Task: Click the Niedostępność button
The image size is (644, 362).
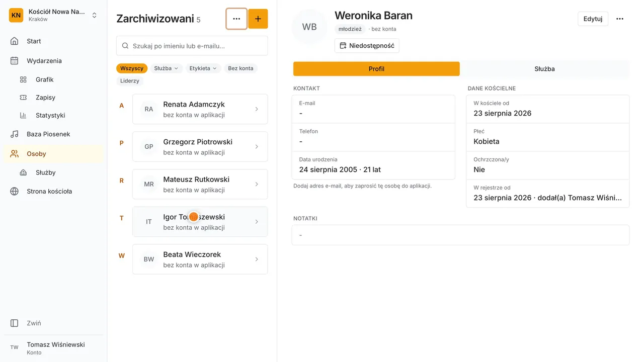Action: 367,46
